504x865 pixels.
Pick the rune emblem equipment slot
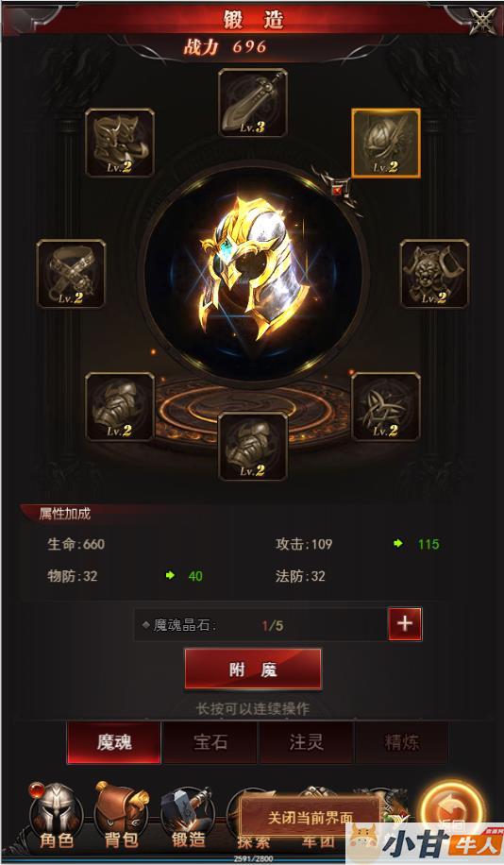386,407
